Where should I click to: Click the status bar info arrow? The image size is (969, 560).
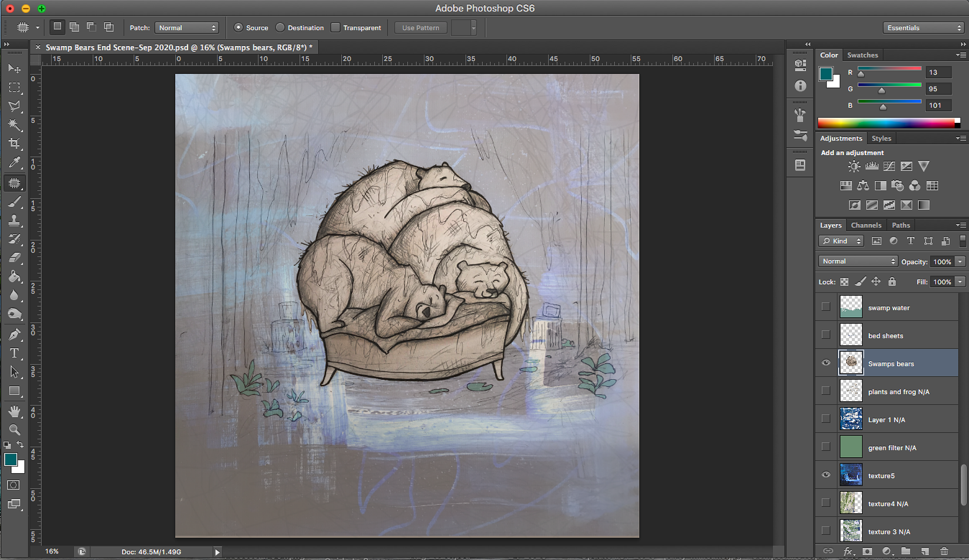coord(217,552)
